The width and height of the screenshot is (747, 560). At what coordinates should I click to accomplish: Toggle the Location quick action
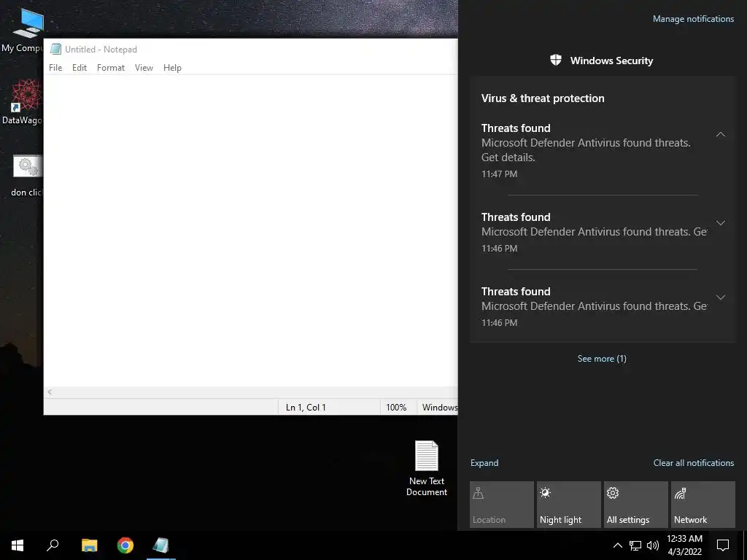click(x=502, y=505)
